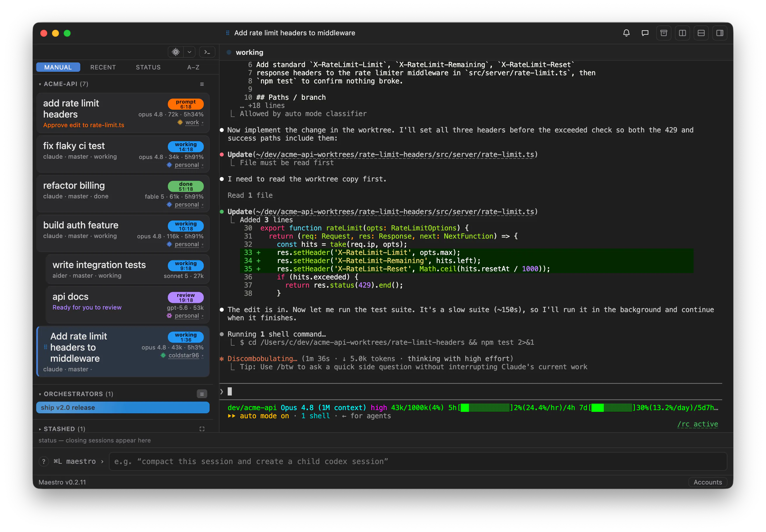The height and width of the screenshot is (532, 766).
Task: Switch to the RECENT sort tab
Action: coord(103,67)
